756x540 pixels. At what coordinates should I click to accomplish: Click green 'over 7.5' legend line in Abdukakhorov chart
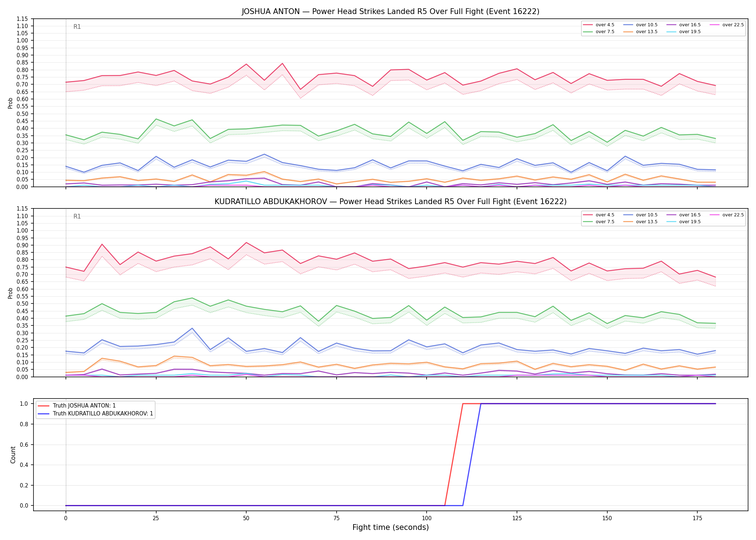pos(588,222)
